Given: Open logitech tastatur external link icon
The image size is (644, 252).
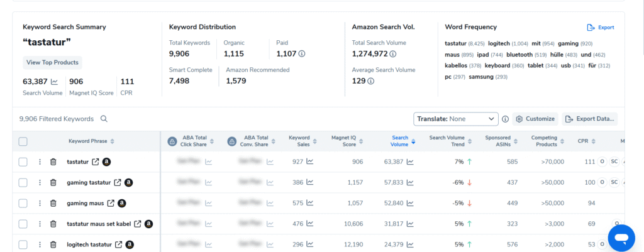Looking at the screenshot, I should [x=119, y=244].
